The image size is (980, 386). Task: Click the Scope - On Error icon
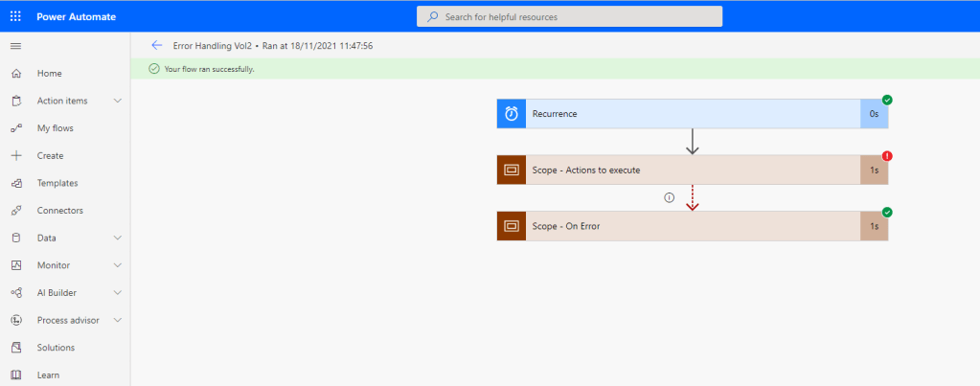point(512,226)
